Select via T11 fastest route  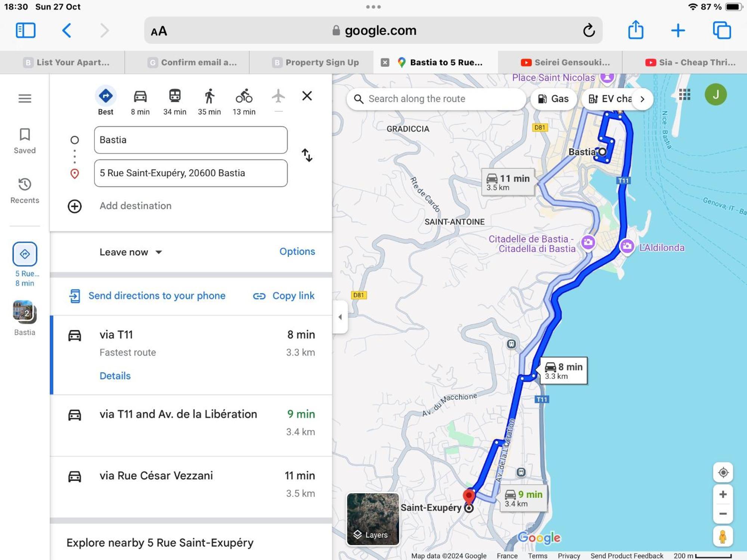coord(191,355)
